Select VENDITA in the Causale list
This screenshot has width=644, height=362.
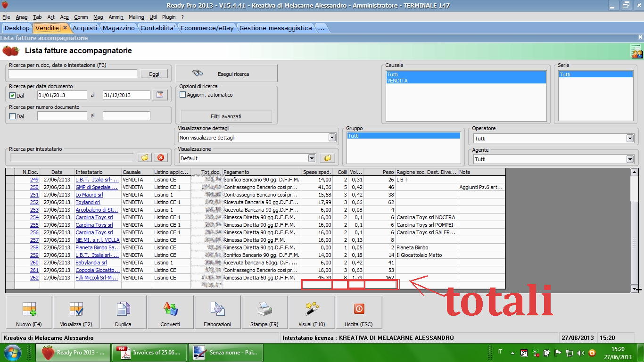[466, 81]
